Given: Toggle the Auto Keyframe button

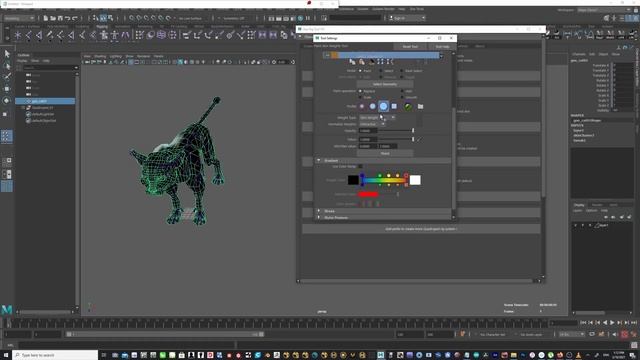Looking at the screenshot, I should 624,334.
